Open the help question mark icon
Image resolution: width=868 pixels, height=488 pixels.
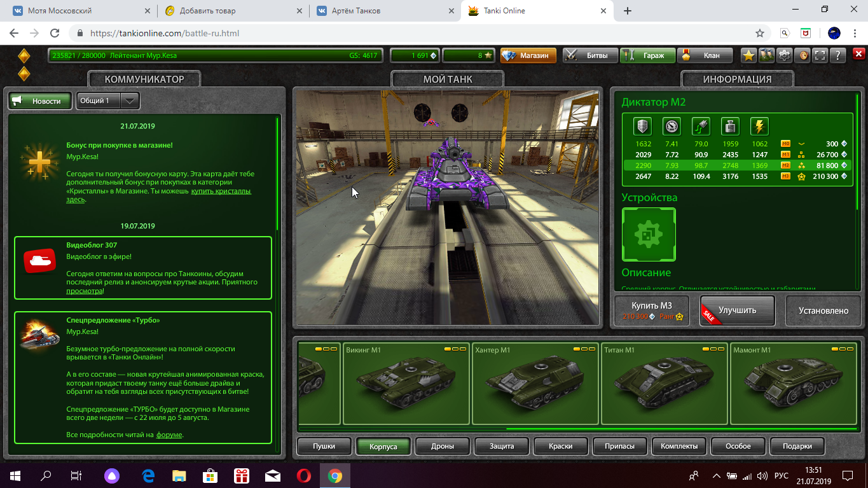838,55
